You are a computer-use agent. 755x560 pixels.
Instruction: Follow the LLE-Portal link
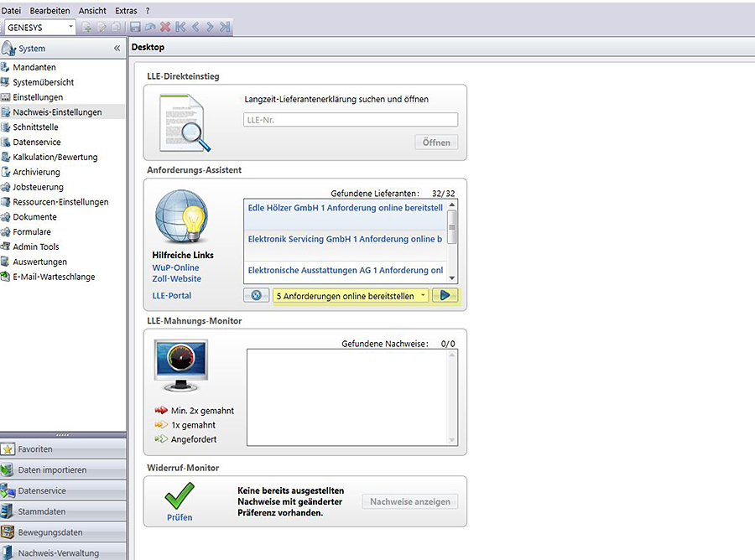(x=172, y=295)
